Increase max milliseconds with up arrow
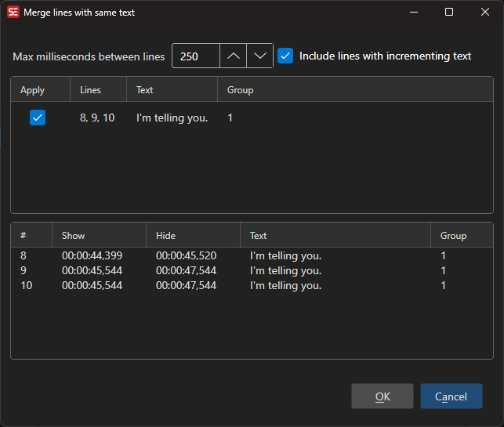This screenshot has width=504, height=427. 233,56
